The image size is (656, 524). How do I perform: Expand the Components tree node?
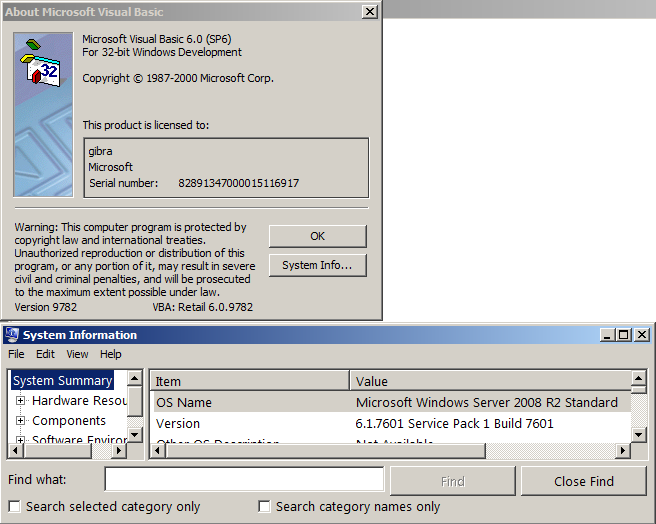(x=20, y=421)
